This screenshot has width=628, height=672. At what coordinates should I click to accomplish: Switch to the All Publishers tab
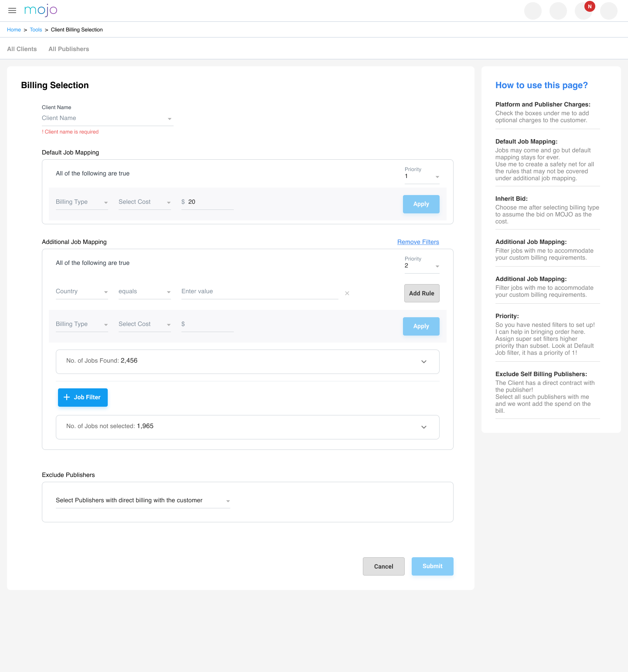[68, 49]
